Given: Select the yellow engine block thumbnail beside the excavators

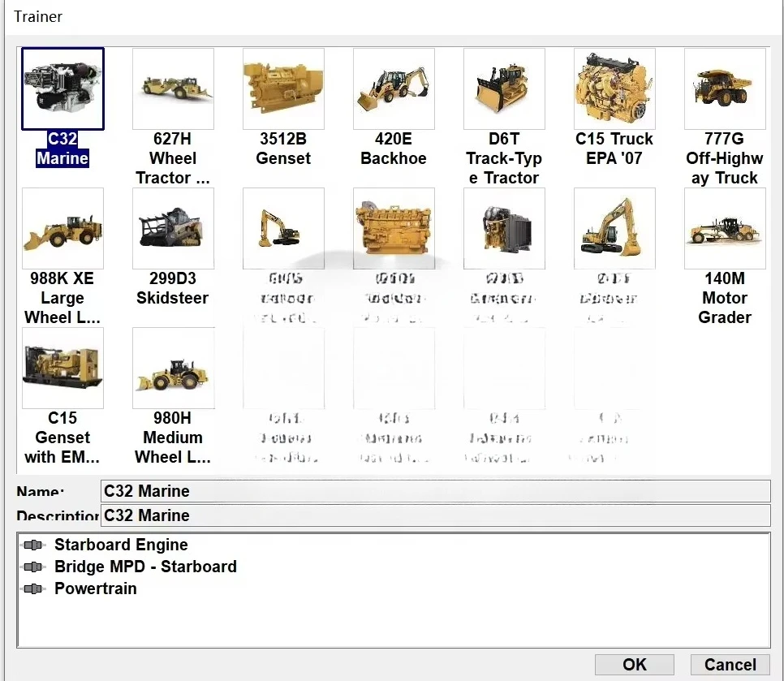Looking at the screenshot, I should 394,229.
